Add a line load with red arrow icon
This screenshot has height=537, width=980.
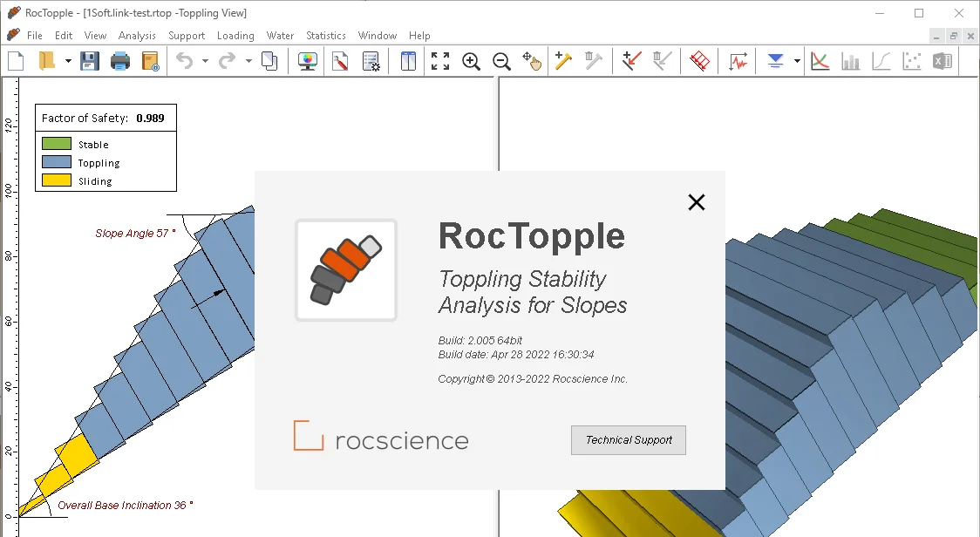pyautogui.click(x=632, y=61)
